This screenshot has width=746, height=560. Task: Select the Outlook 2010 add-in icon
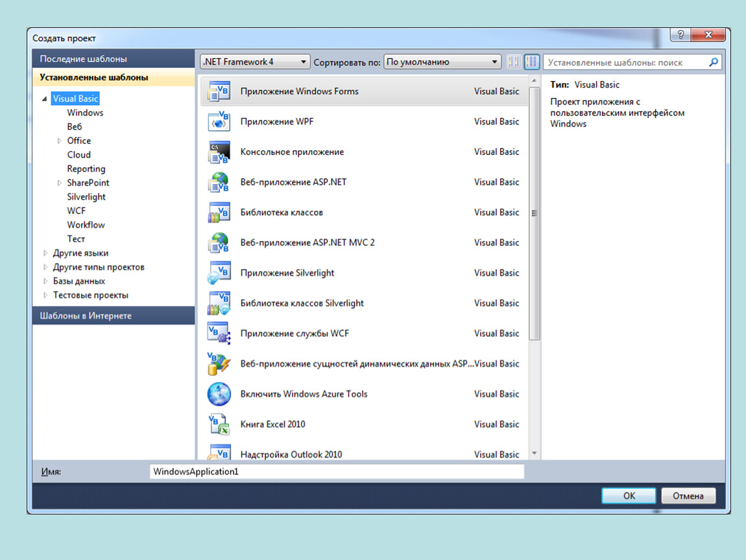(219, 452)
